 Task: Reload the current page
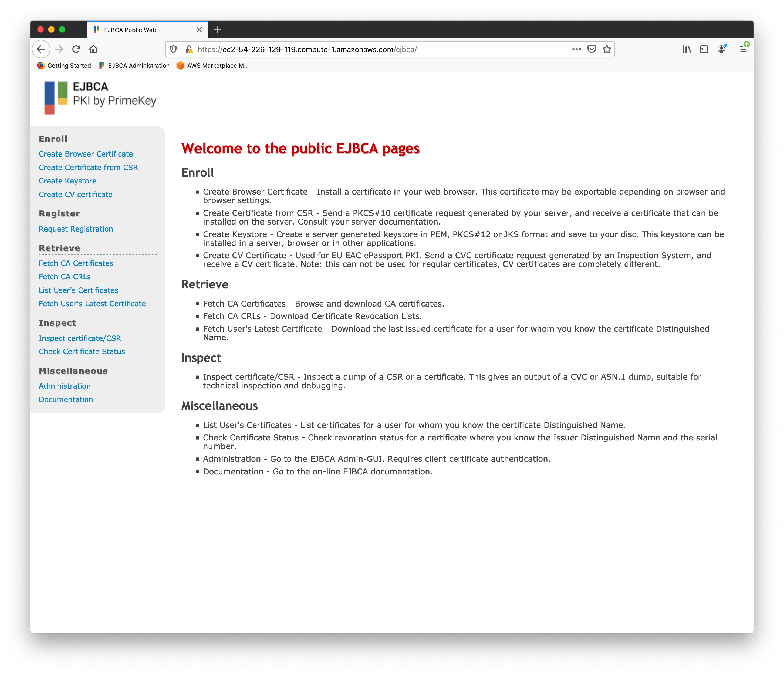point(76,49)
